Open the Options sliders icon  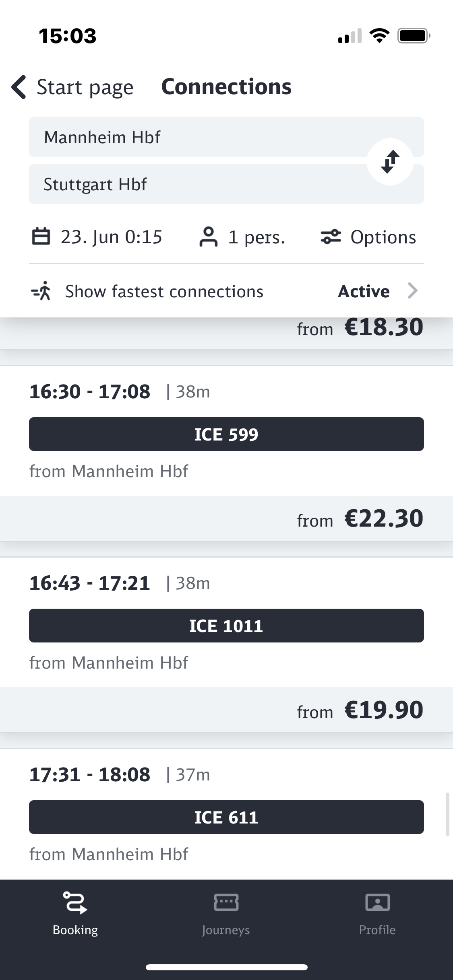[x=331, y=237]
